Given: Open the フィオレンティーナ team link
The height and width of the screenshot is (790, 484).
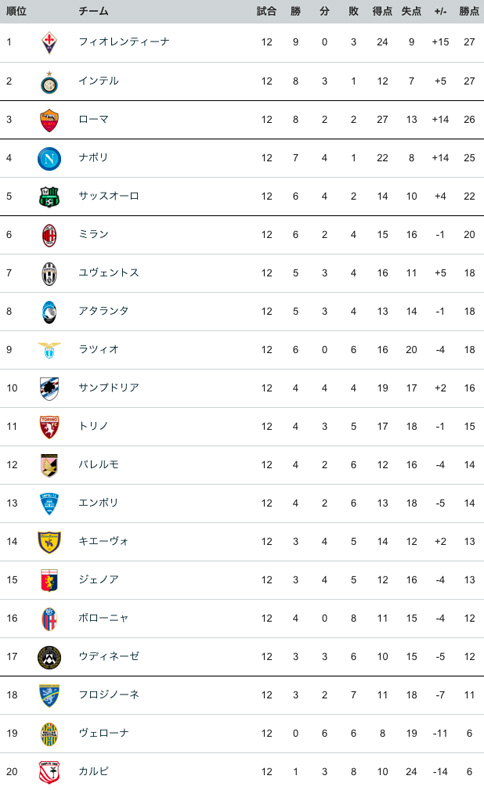Looking at the screenshot, I should tap(124, 42).
